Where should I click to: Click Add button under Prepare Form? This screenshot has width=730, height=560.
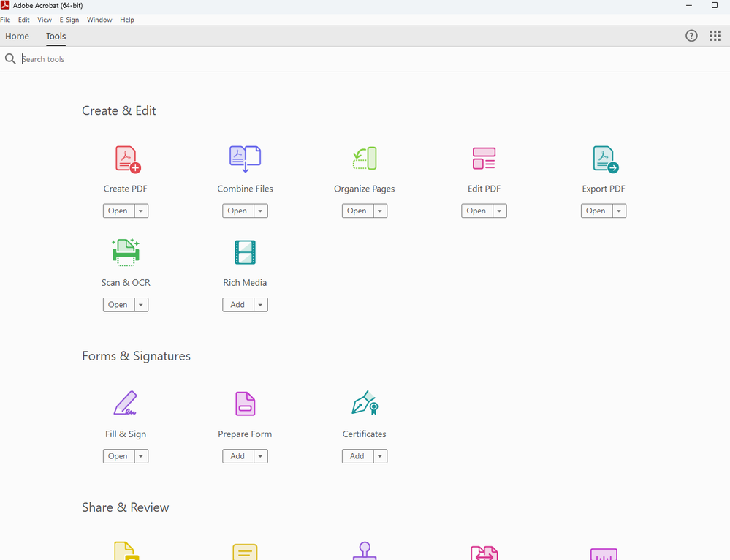(x=238, y=456)
